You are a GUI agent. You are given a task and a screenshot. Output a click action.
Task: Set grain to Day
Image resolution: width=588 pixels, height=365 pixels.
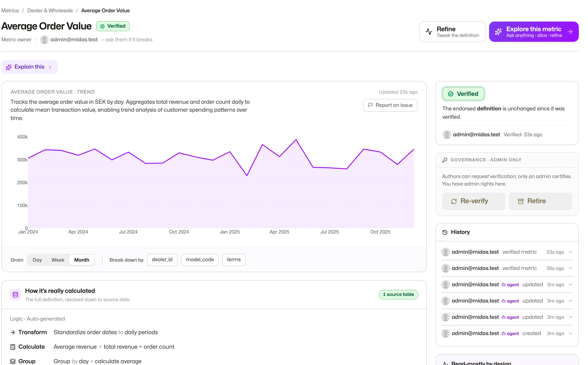(37, 260)
